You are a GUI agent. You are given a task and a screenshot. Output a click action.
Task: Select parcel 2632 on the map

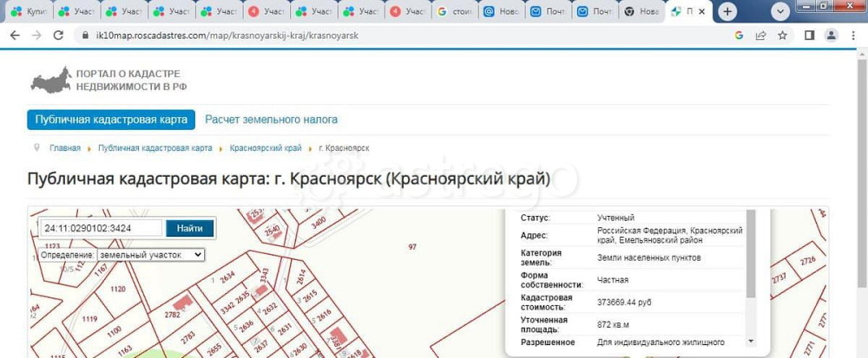point(270,307)
